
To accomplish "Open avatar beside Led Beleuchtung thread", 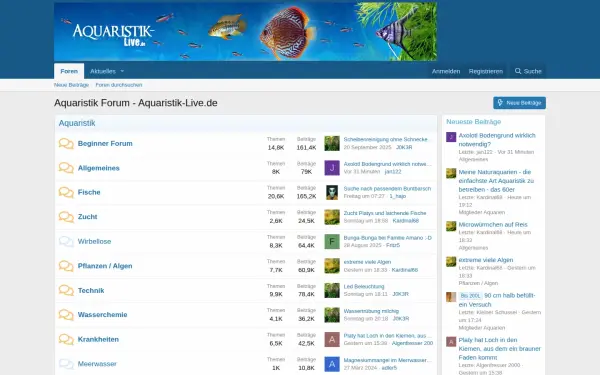I will point(332,290).
